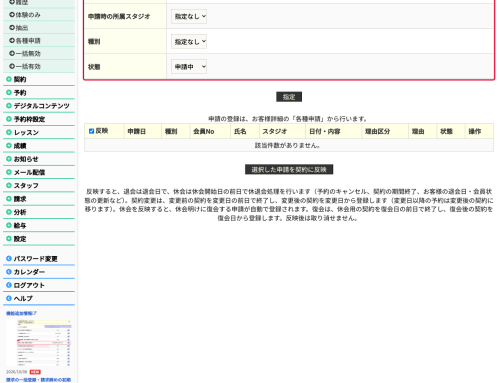Image resolution: width=500 pixels, height=383 pixels.
Task: Click the icon beside デジタルコンテンツ
Action: tap(9, 106)
